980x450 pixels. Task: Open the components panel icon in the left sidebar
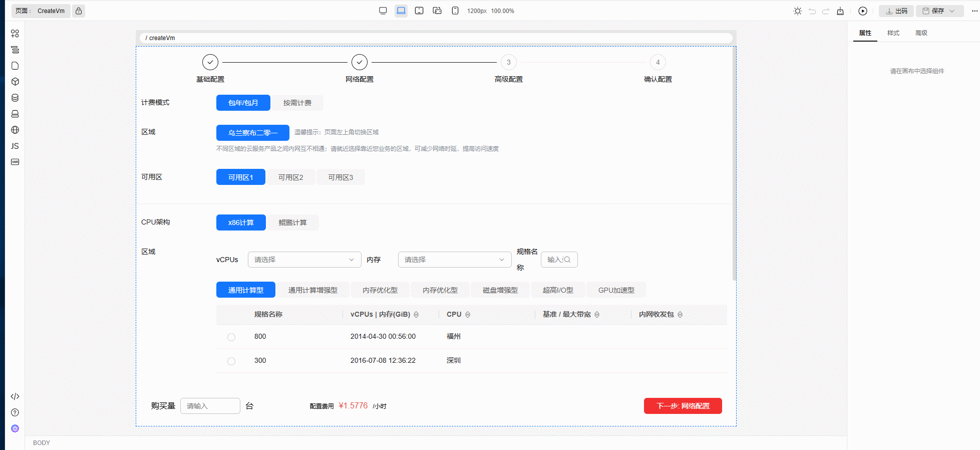click(15, 34)
